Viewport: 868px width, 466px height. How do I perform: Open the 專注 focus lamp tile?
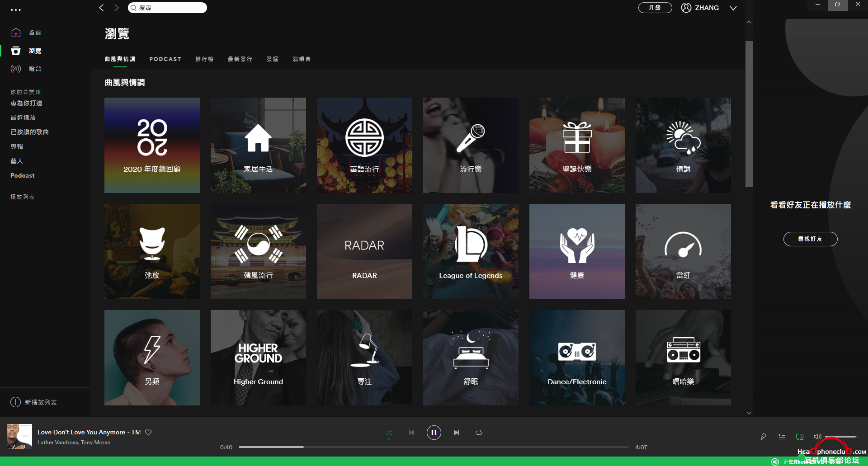(364, 358)
